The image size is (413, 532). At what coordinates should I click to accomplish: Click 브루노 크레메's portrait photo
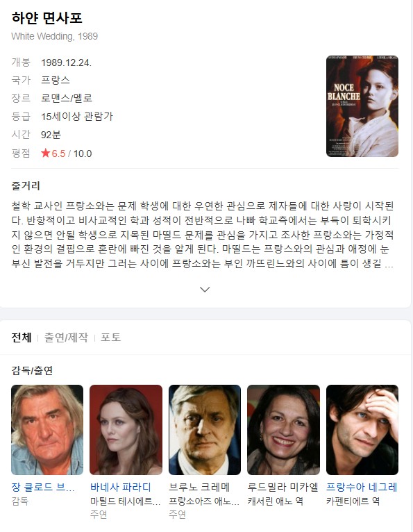(205, 430)
